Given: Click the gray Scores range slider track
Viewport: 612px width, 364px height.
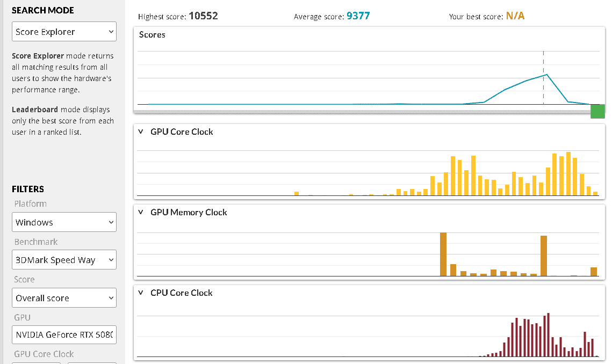Looking at the screenshot, I should (x=362, y=112).
